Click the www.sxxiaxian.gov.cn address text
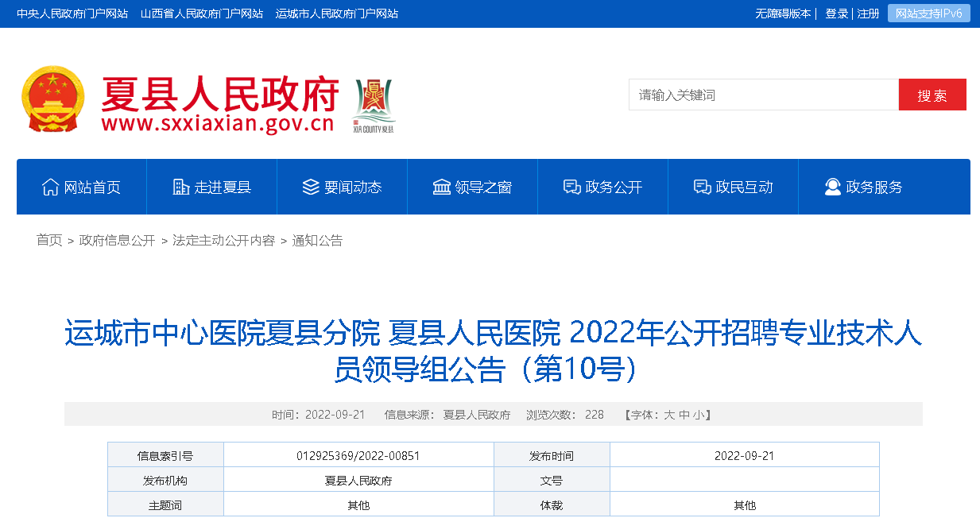This screenshot has height=518, width=980. (x=218, y=124)
